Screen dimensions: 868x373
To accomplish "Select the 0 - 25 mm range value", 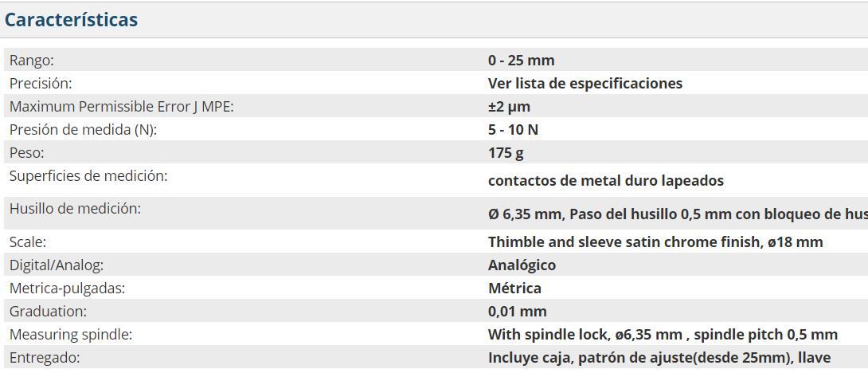I will [x=521, y=60].
